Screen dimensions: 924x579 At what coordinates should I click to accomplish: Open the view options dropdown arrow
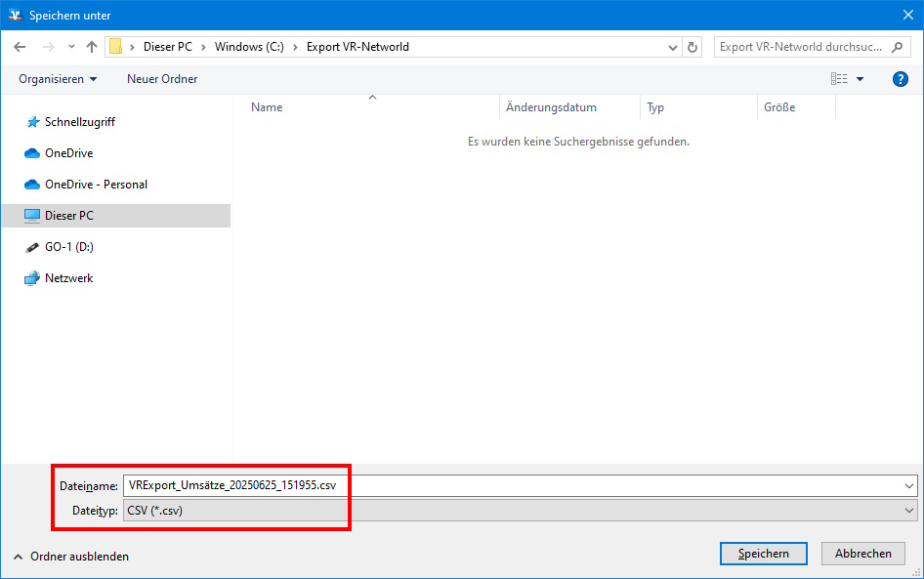860,79
